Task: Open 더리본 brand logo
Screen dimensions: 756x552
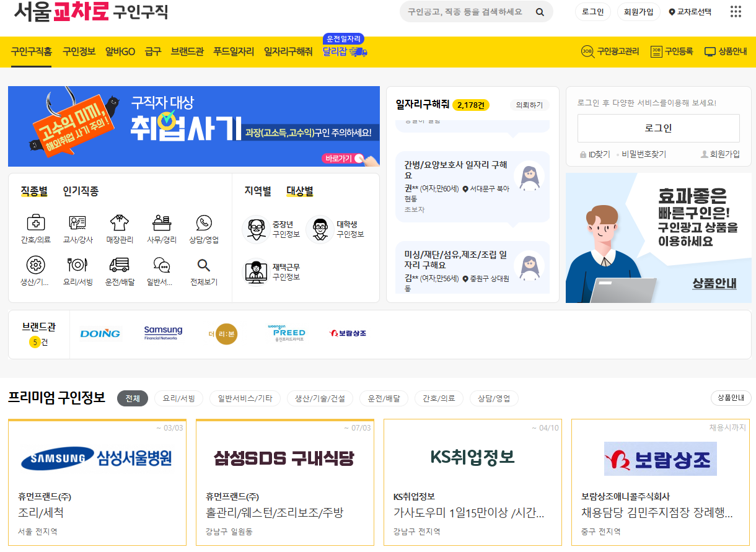Action: pos(223,334)
